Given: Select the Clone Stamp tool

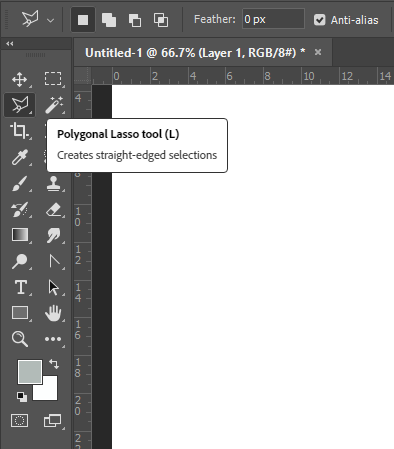Looking at the screenshot, I should pos(53,183).
